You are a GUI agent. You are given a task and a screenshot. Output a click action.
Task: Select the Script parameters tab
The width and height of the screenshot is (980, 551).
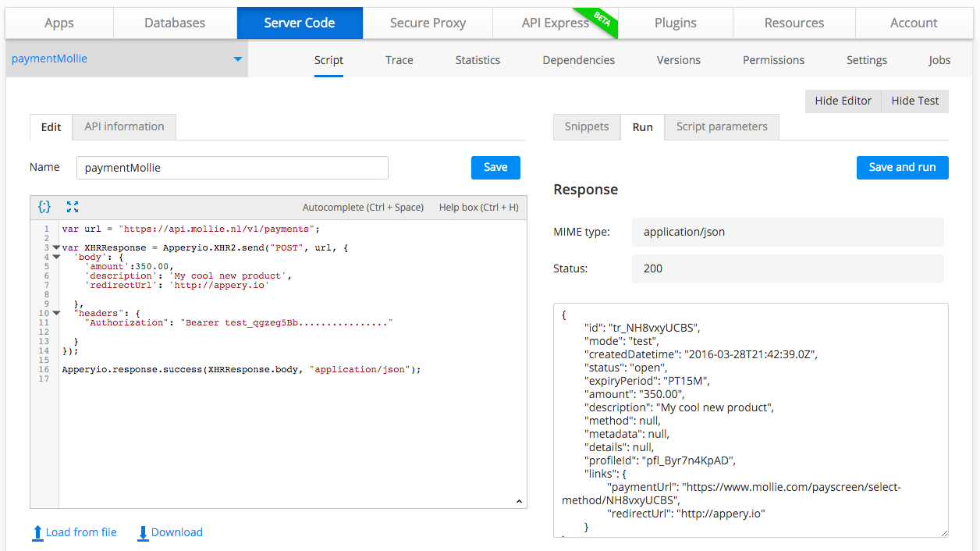[721, 126]
